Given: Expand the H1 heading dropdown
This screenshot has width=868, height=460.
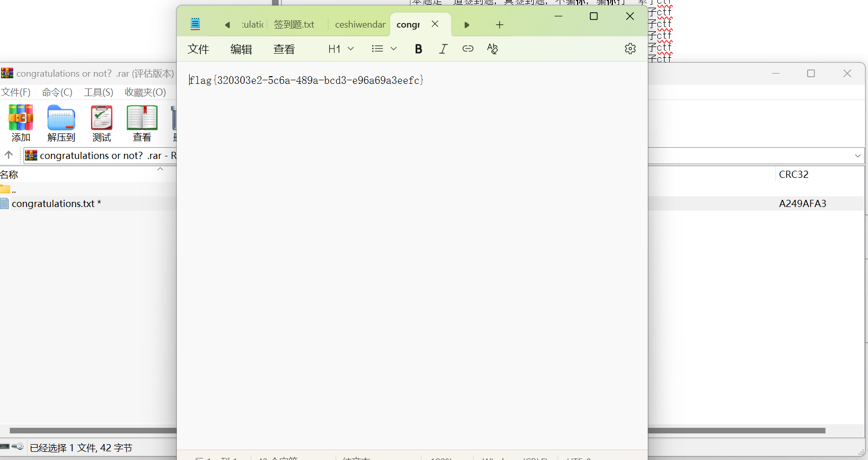Looking at the screenshot, I should [x=341, y=49].
